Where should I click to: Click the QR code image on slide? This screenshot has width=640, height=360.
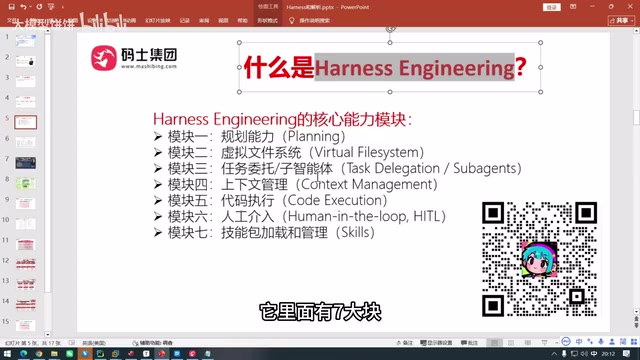[539, 259]
